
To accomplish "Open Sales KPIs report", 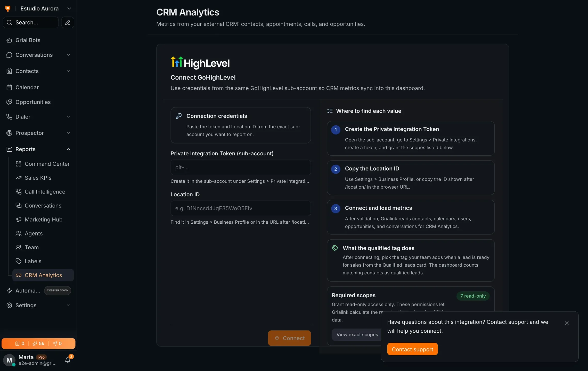I will [x=43, y=178].
